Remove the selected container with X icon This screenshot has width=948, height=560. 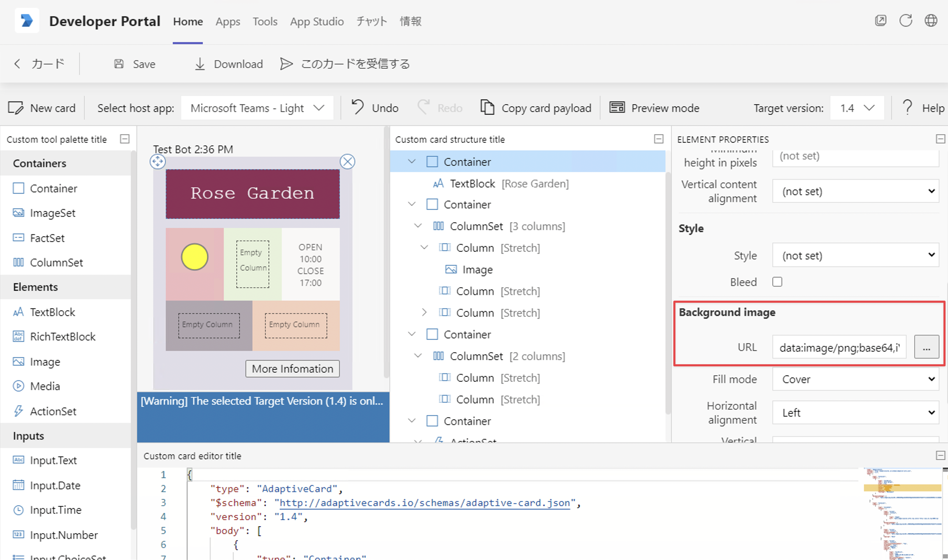point(347,161)
